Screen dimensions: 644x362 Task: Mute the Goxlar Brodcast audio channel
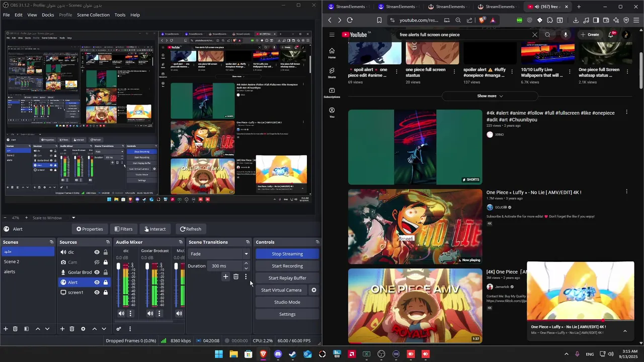point(150,313)
